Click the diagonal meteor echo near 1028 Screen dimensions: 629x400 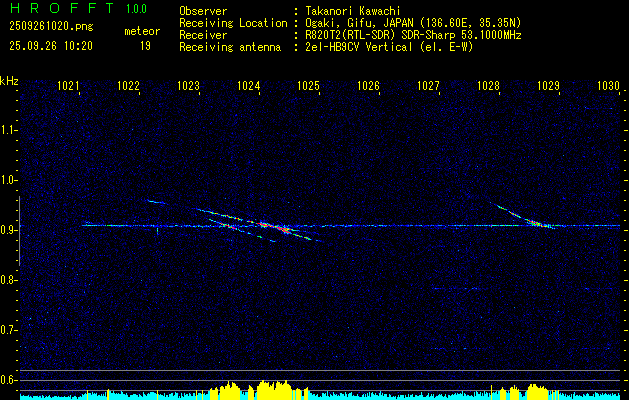[x=522, y=216]
